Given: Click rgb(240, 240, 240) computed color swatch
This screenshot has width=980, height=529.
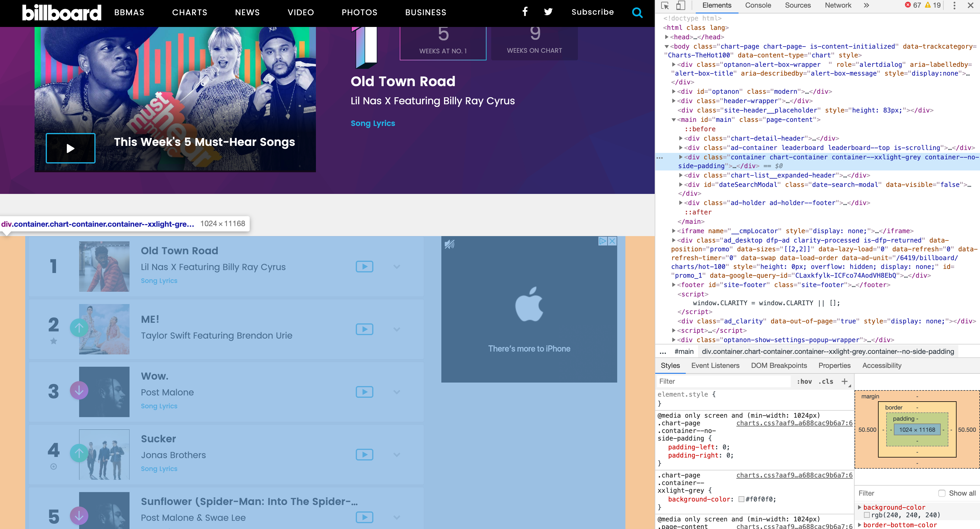Looking at the screenshot, I should [x=867, y=515].
